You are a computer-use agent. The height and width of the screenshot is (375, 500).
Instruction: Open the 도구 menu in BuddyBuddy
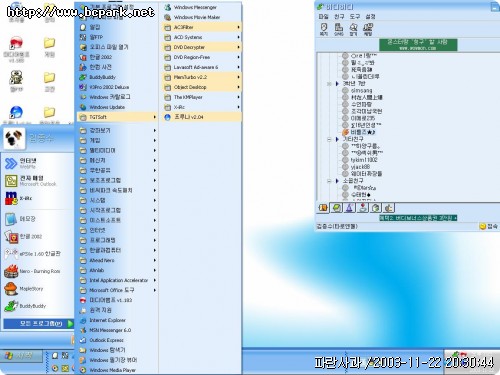click(x=355, y=16)
